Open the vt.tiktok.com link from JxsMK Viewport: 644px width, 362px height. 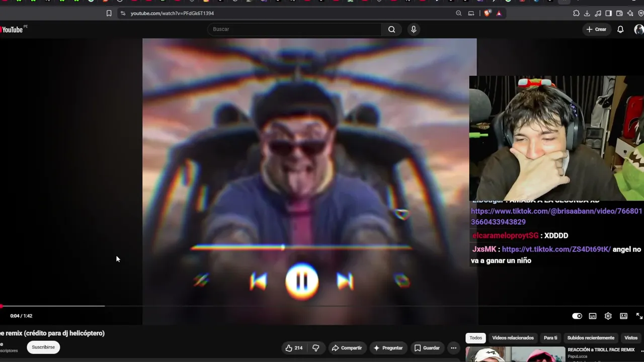pos(556,249)
